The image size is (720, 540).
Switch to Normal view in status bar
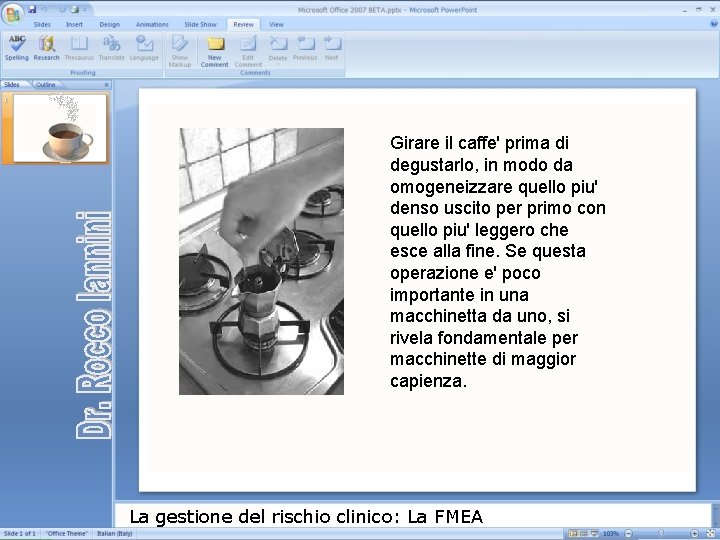(x=573, y=534)
